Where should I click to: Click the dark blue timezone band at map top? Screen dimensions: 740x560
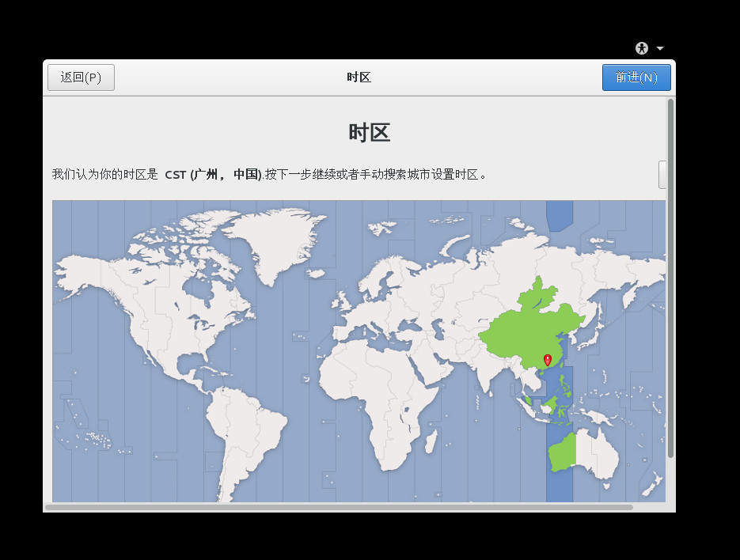559,214
